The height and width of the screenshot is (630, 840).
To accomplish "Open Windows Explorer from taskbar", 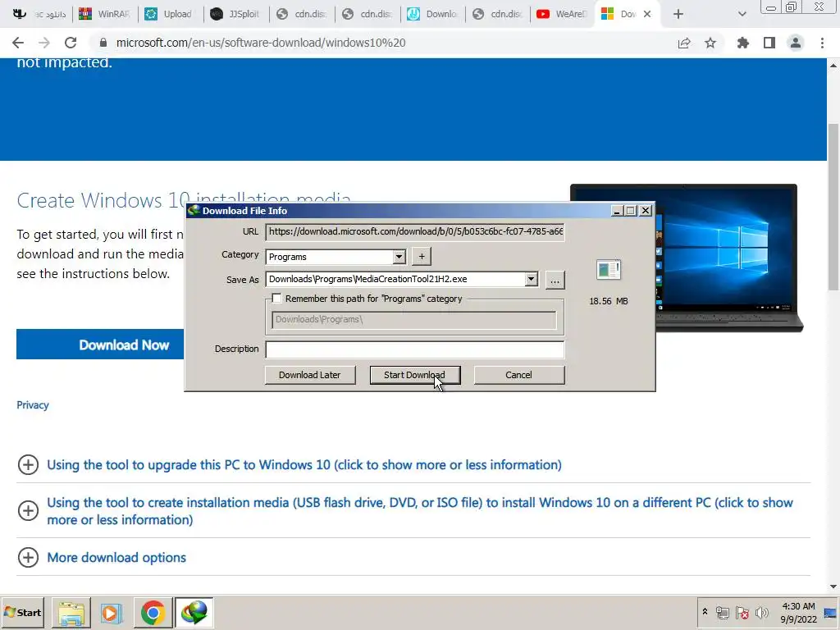I will point(71,612).
